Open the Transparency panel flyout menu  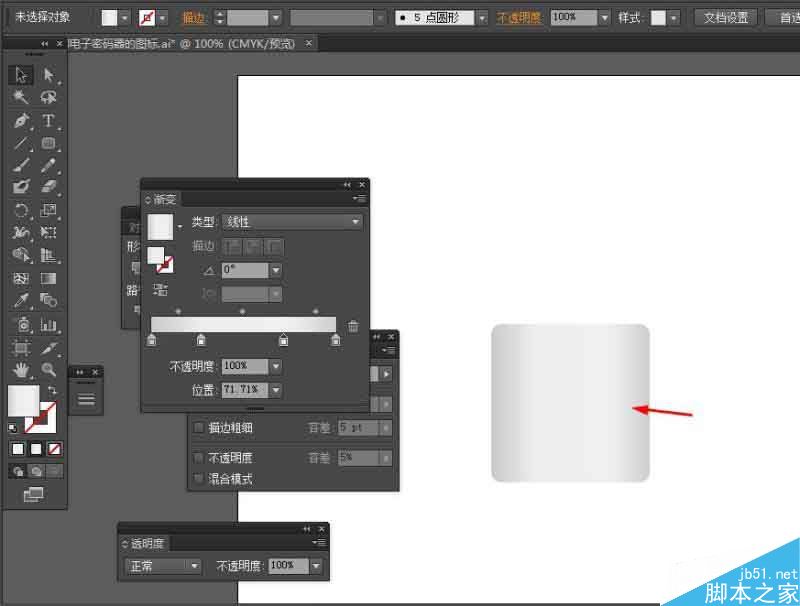click(318, 543)
